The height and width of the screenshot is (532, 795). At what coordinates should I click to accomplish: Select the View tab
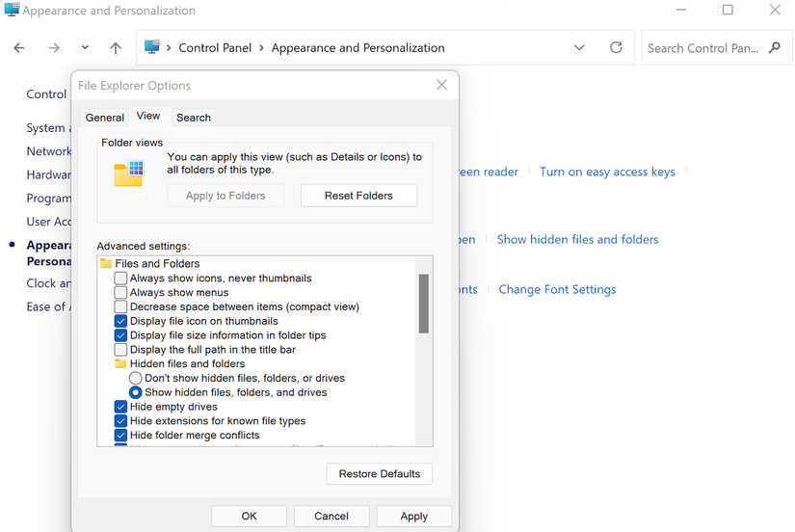coord(148,117)
